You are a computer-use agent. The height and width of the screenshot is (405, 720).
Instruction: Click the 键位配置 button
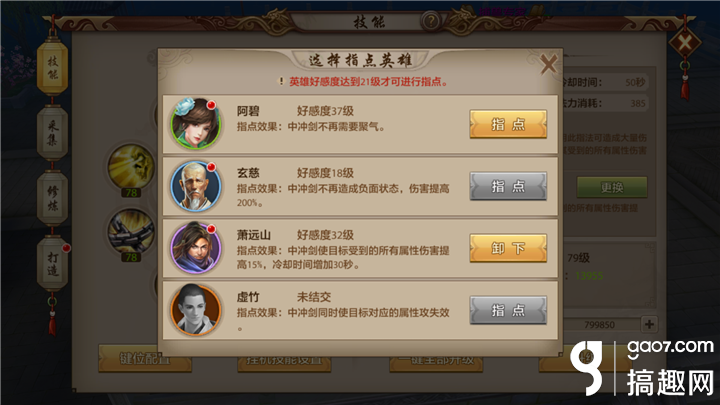click(145, 358)
